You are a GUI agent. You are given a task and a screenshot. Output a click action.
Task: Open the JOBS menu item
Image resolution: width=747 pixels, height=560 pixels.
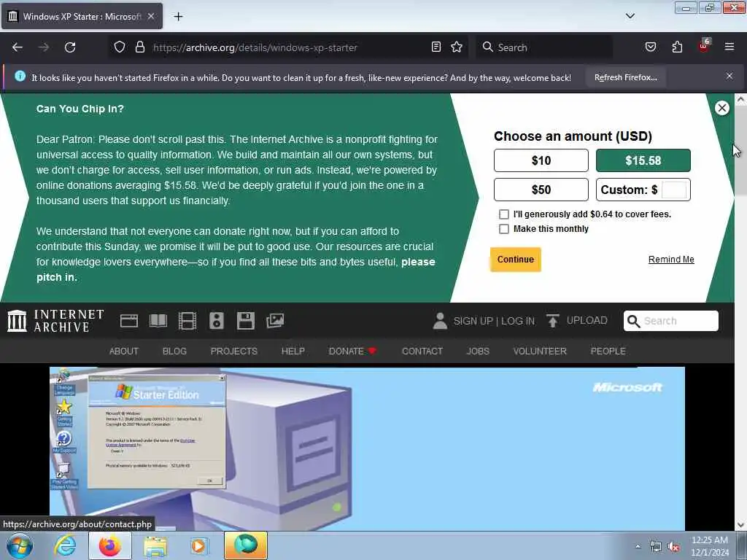(x=478, y=351)
